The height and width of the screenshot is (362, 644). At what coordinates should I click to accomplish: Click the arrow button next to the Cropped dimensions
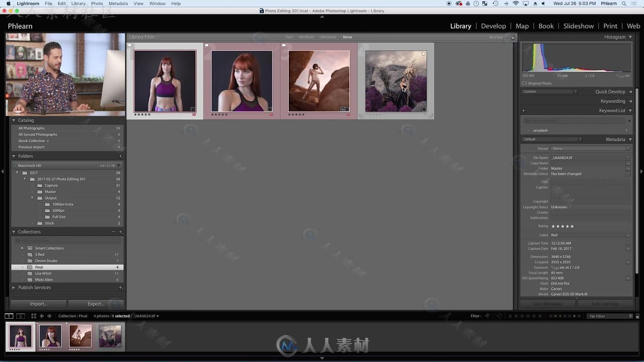coord(628,262)
